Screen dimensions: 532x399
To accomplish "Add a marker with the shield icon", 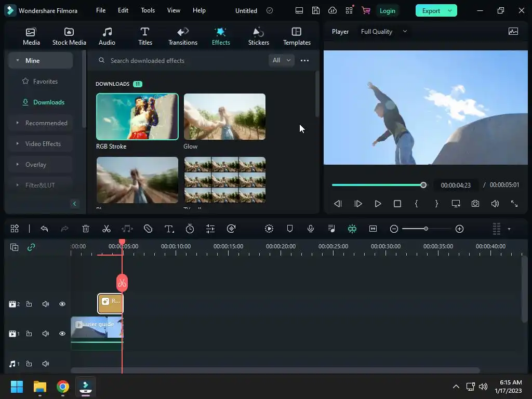I will (x=290, y=229).
